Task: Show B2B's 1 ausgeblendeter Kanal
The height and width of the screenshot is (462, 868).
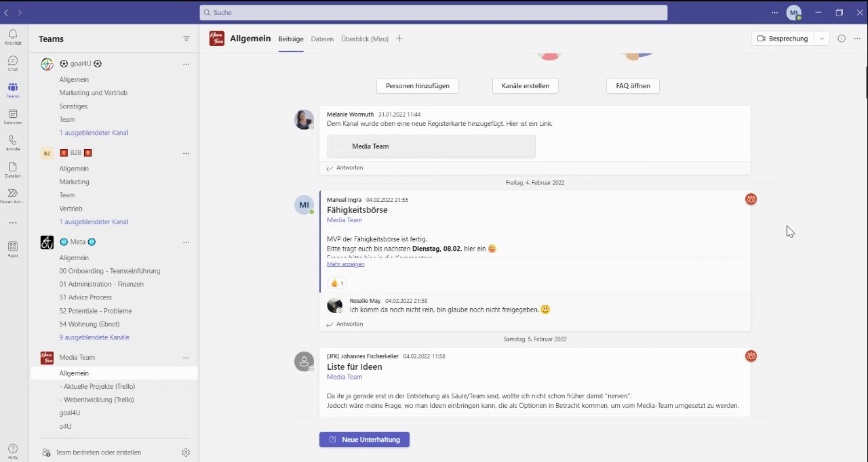Action: [94, 222]
